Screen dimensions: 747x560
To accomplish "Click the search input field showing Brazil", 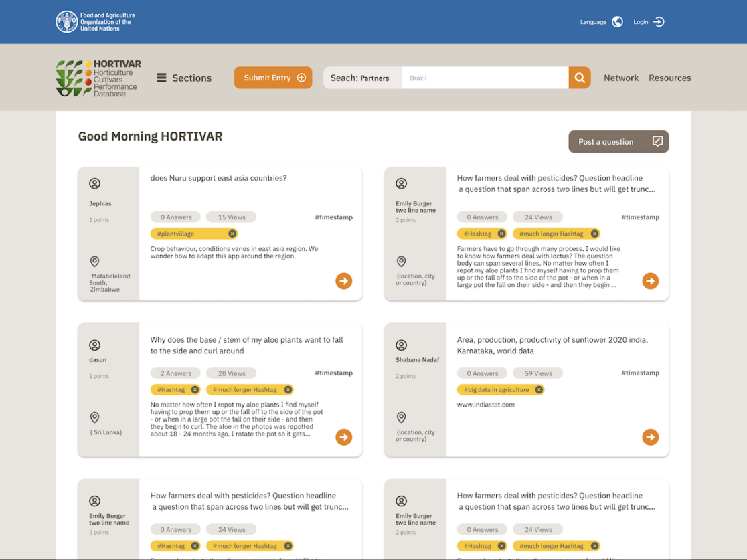I will (485, 78).
